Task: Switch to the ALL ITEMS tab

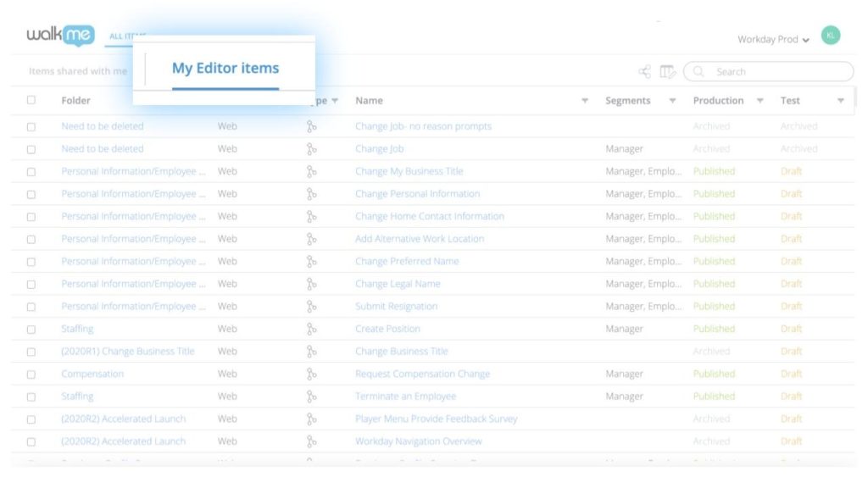Action: click(x=125, y=36)
